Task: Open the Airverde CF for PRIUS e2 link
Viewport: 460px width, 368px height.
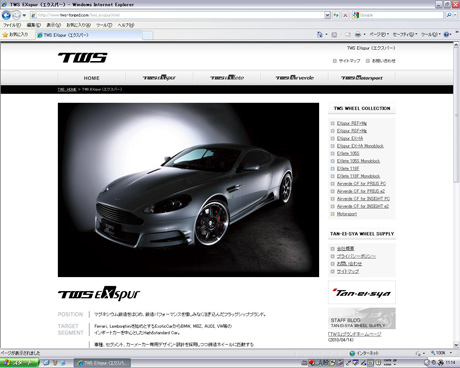Action: click(x=361, y=191)
